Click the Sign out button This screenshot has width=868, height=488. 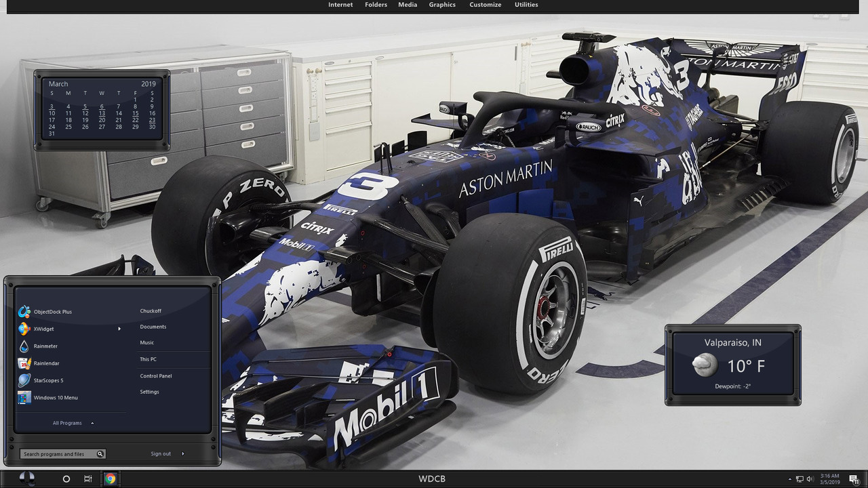161,454
